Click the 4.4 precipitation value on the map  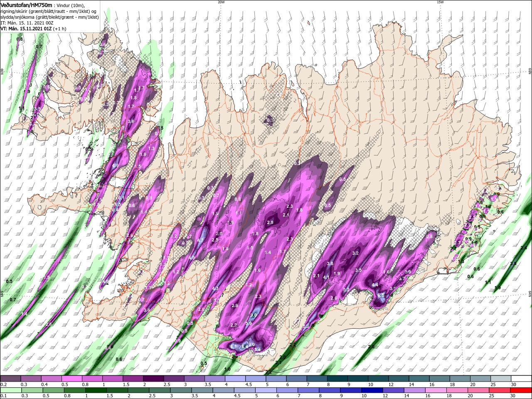(x=375, y=285)
